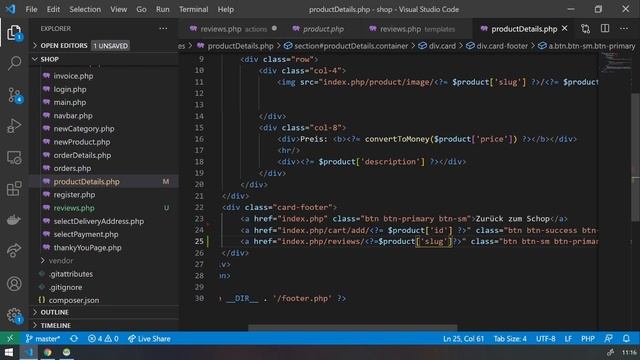
Task: Open section#productDetails.container breadcrumb
Action: point(346,46)
